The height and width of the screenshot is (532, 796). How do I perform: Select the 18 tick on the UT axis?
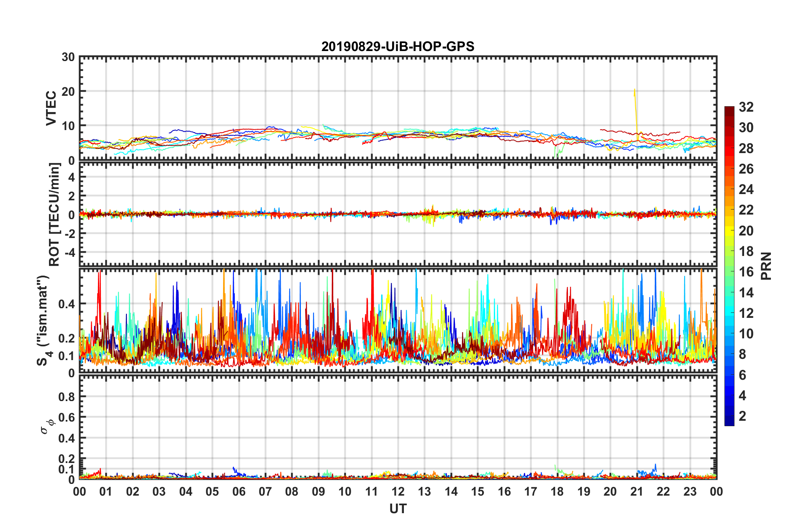click(x=557, y=491)
